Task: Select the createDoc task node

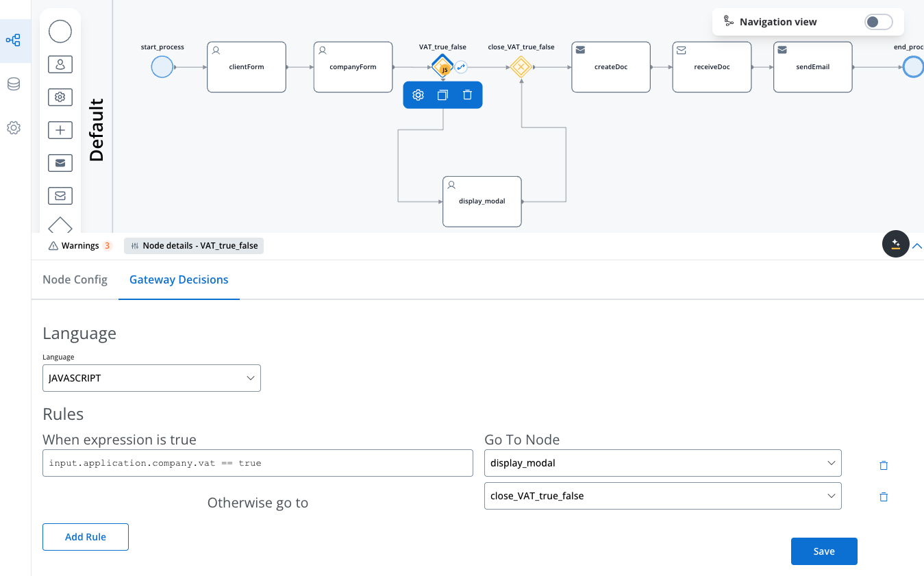Action: [611, 67]
